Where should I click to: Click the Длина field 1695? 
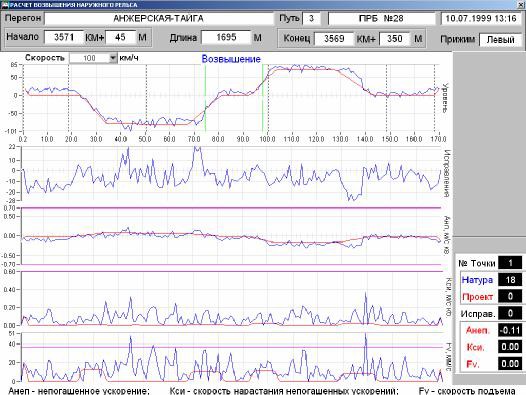tap(226, 37)
